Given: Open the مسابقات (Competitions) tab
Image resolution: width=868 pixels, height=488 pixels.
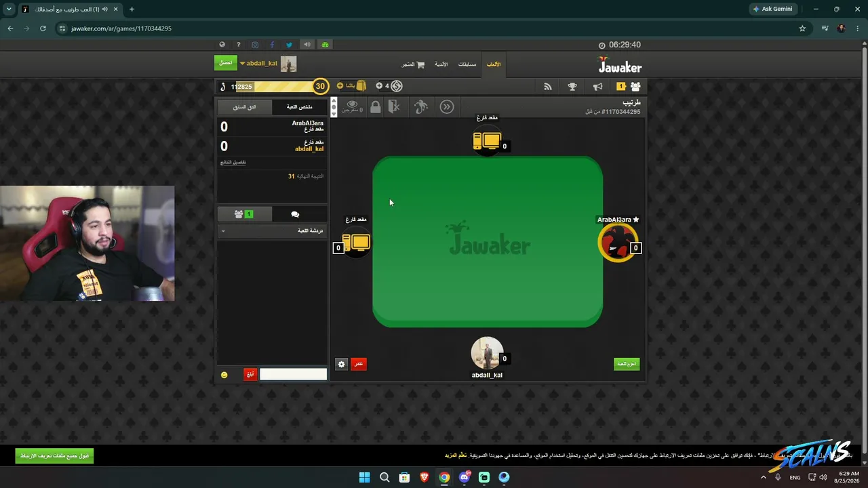Looking at the screenshot, I should click(x=467, y=64).
